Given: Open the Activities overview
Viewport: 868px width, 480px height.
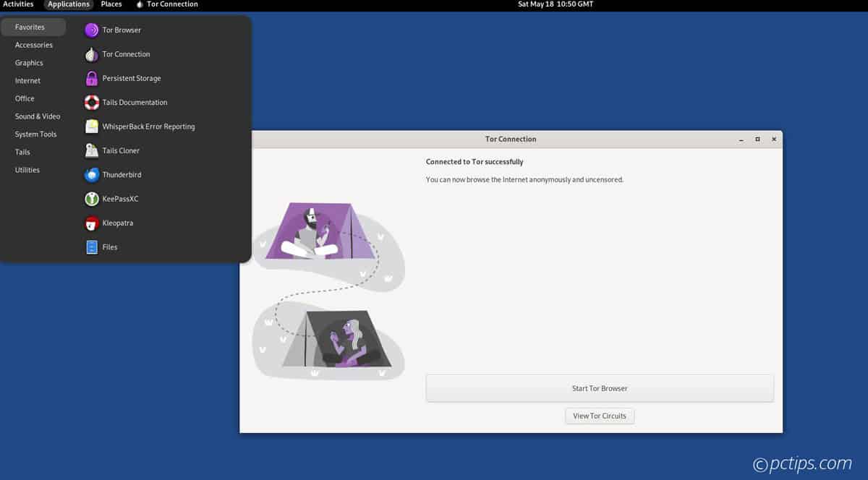Looking at the screenshot, I should [18, 4].
